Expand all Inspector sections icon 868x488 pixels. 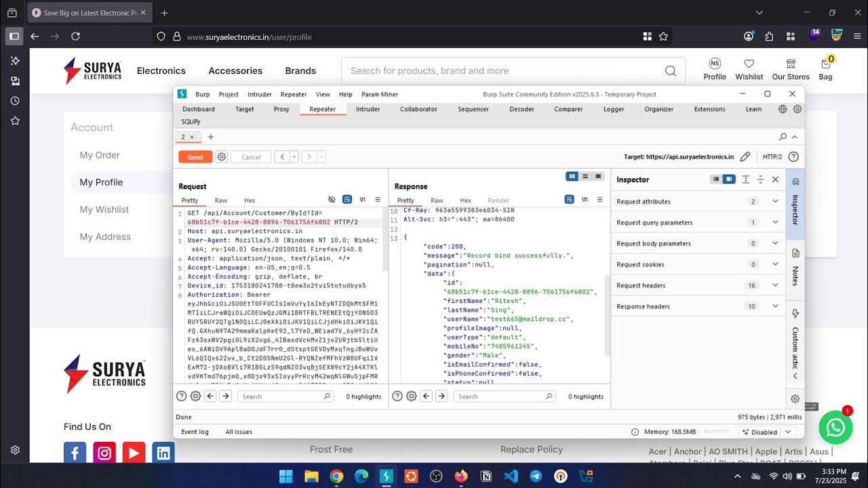click(746, 180)
